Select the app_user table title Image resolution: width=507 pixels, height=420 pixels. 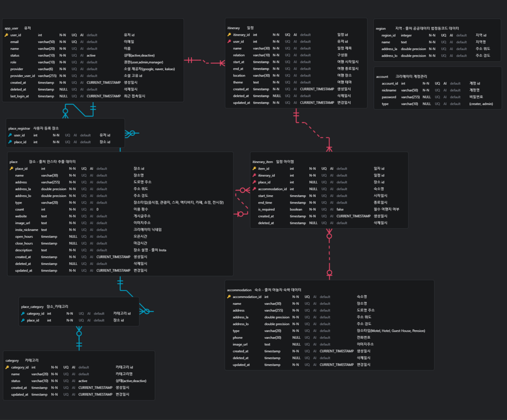(11, 28)
